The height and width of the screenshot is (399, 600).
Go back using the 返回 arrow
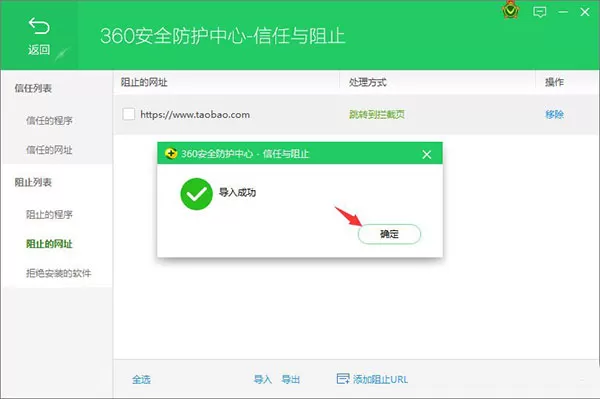coord(39,36)
